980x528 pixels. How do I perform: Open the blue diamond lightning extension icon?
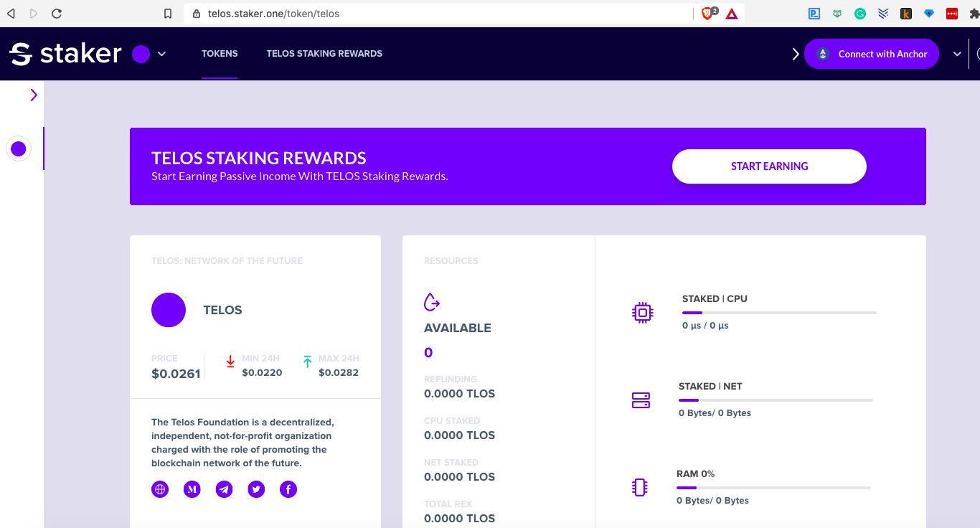(929, 13)
